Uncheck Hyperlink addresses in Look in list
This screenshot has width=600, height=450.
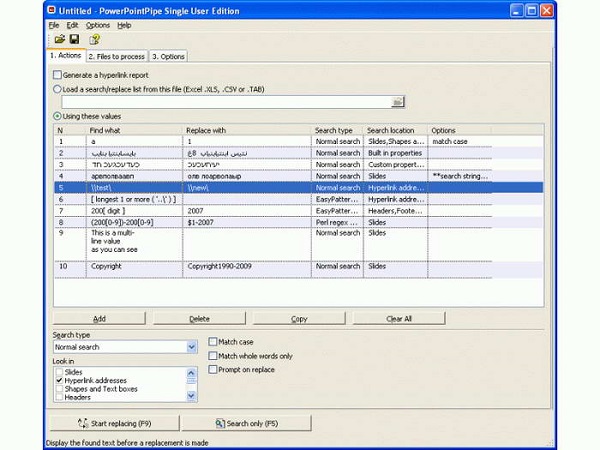coord(59,380)
